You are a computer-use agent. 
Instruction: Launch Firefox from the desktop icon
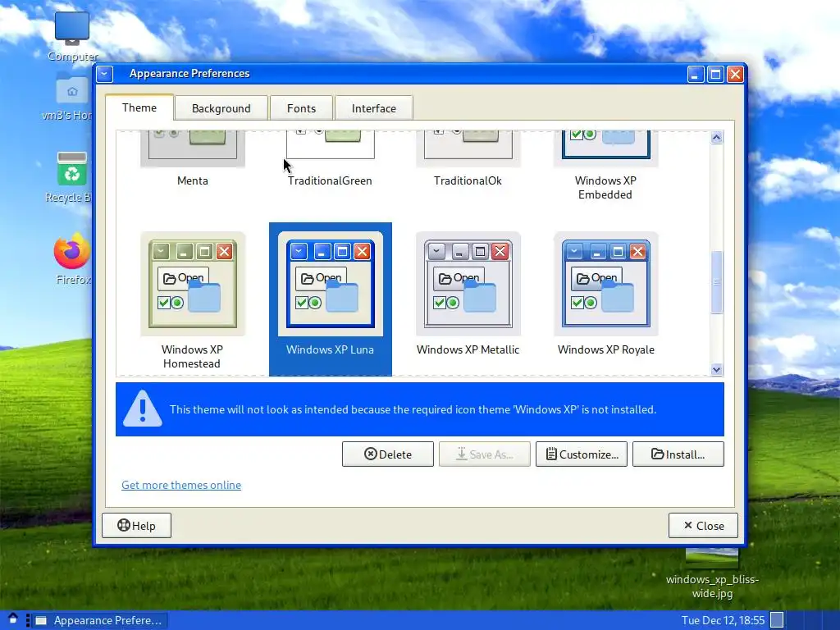pyautogui.click(x=72, y=258)
